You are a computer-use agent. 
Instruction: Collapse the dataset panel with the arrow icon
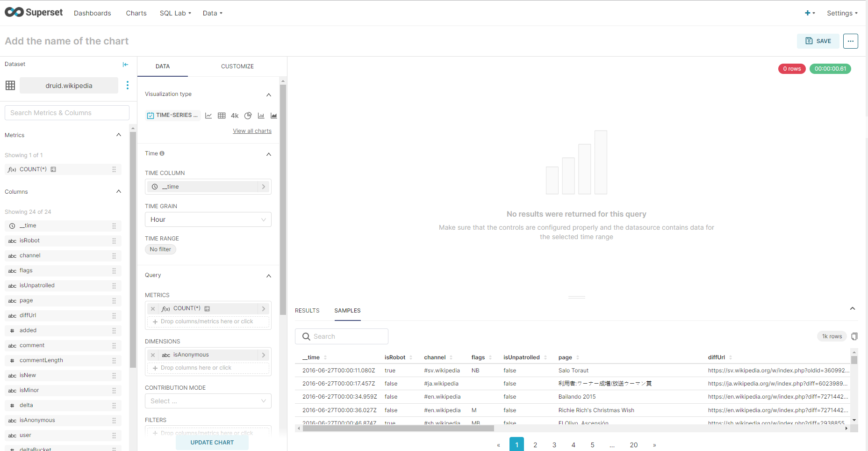(x=125, y=65)
